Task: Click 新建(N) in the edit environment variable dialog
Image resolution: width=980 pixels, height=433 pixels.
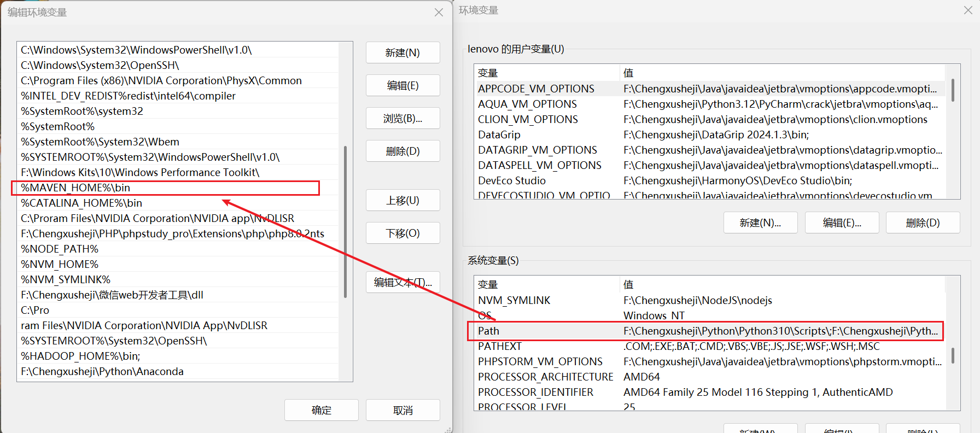Action: (x=402, y=52)
